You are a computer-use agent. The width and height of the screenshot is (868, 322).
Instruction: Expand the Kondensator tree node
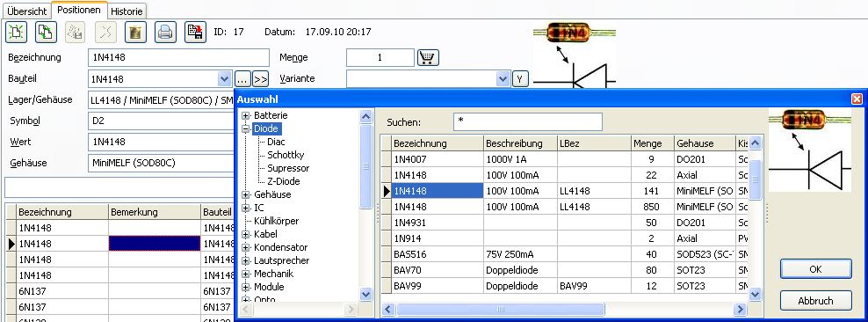[x=246, y=247]
